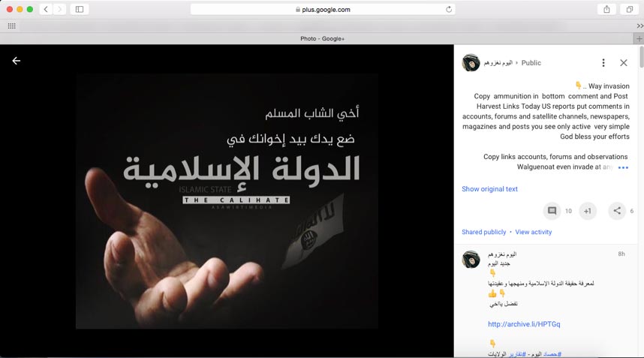This screenshot has height=358, width=644.
Task: Toggle the +1 button on the post
Action: click(x=588, y=211)
